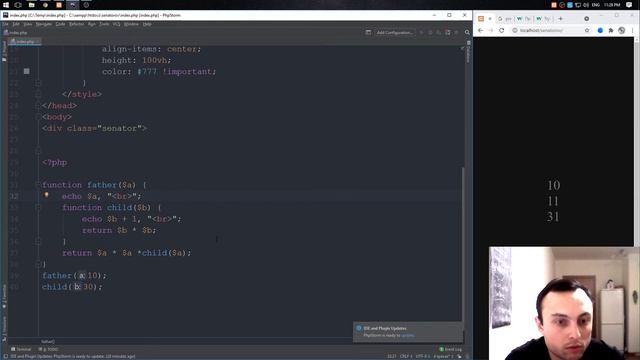Click Chrome back arrow button
640x360 pixels.
[480, 30]
